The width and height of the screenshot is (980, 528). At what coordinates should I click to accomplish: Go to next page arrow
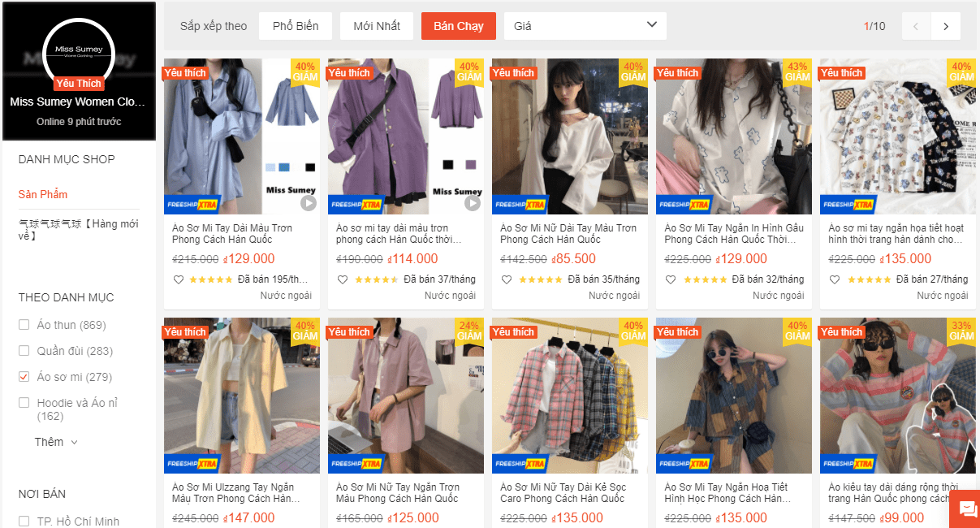[946, 26]
